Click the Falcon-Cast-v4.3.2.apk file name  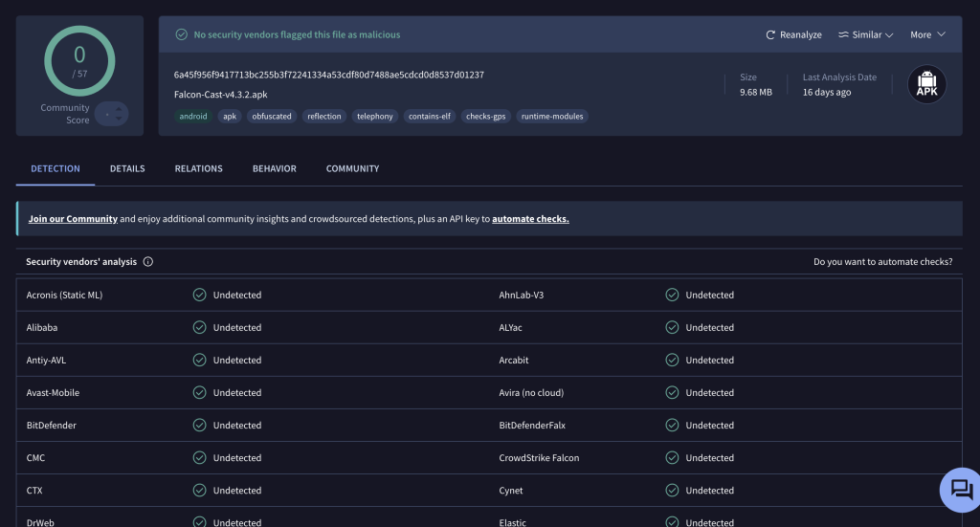(x=221, y=95)
